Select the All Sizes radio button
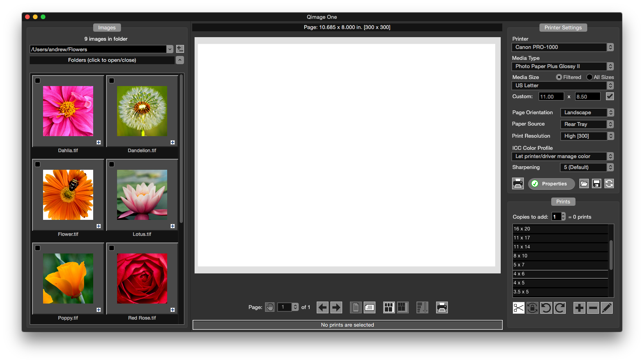Screen dimensions: 644x363 coord(589,77)
